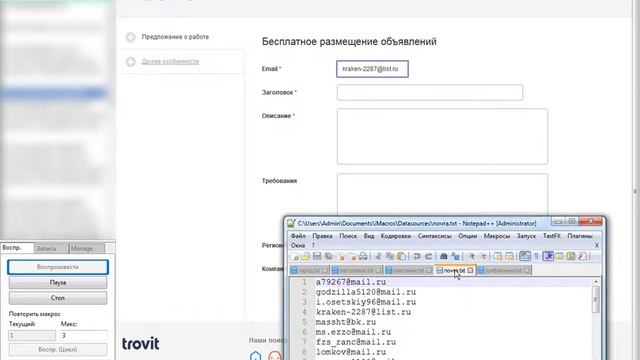Click the Пауза button
Screen dimensions: 640x360
(x=58, y=282)
